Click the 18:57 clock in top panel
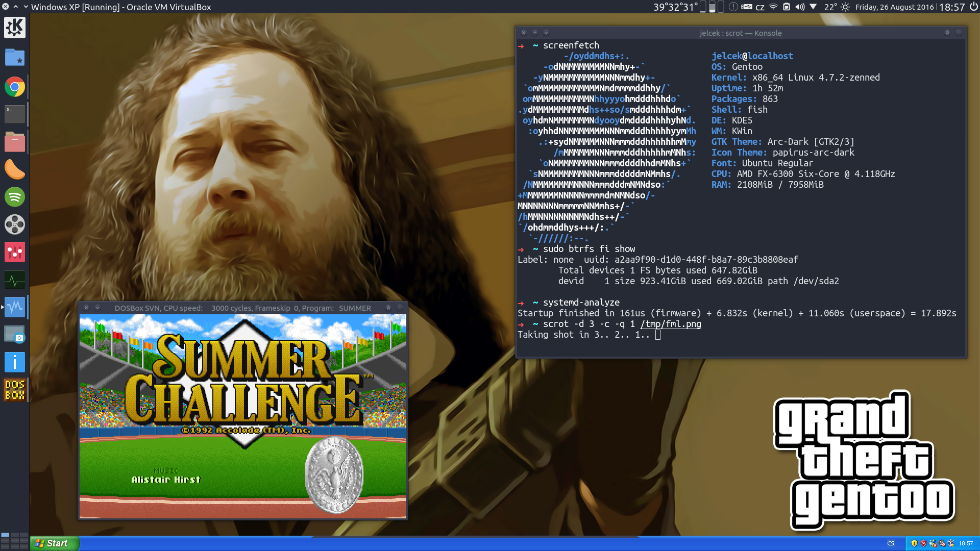The height and width of the screenshot is (551, 980). coord(952,7)
